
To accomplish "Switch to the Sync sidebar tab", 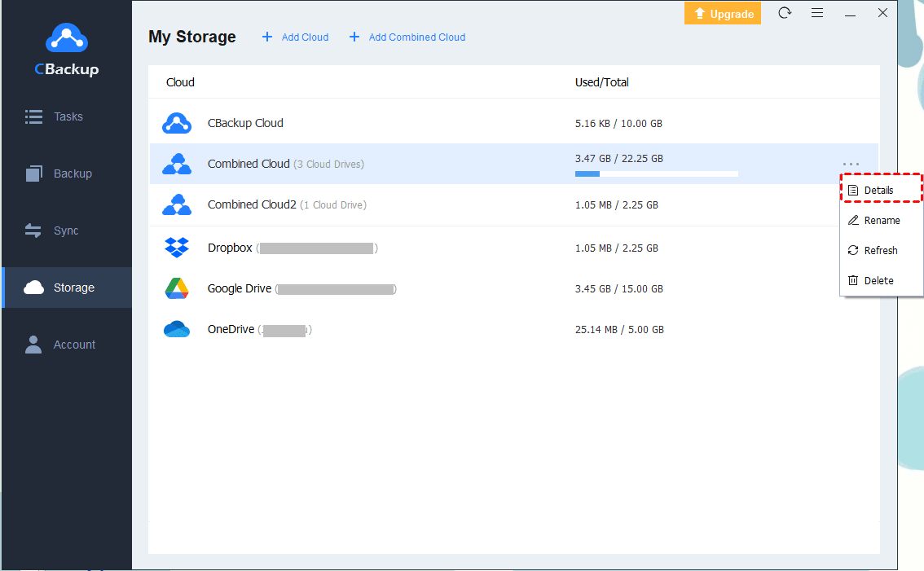I will pyautogui.click(x=65, y=231).
